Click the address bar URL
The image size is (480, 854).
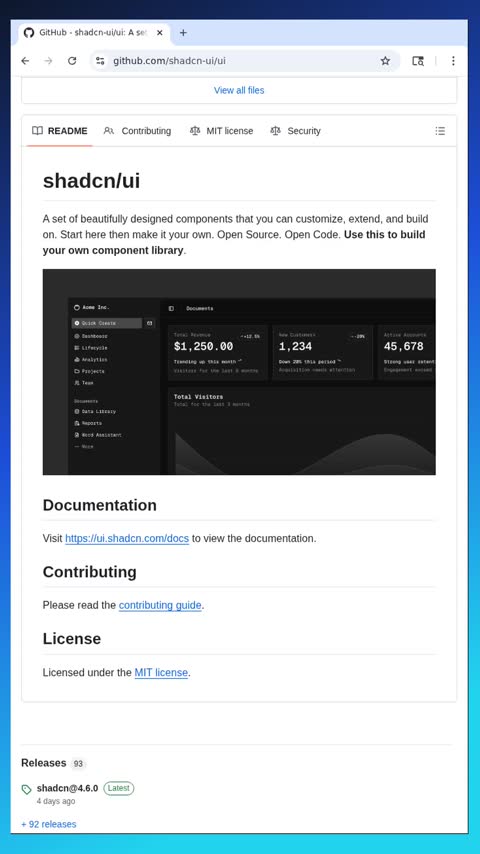(x=169, y=61)
